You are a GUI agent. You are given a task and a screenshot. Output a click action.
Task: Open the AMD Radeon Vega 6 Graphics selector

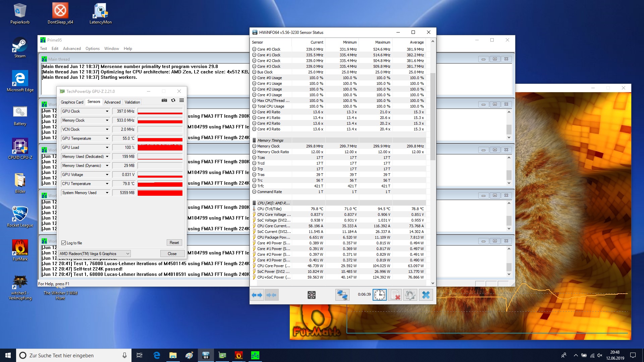95,254
